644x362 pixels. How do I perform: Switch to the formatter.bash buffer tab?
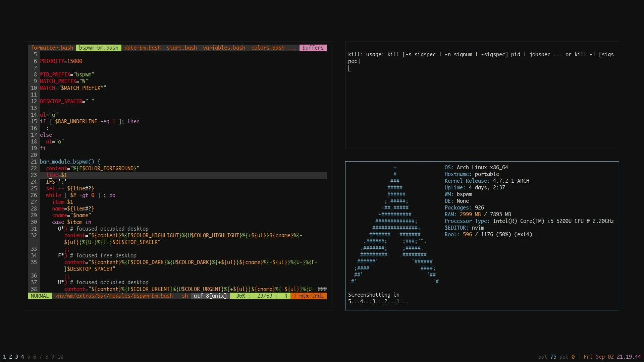pyautogui.click(x=52, y=48)
